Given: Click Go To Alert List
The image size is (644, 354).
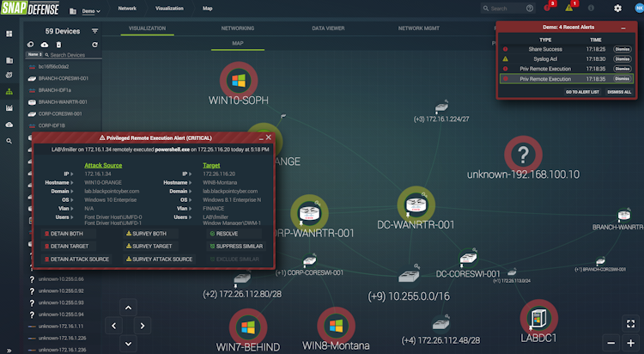Looking at the screenshot, I should click(x=582, y=92).
